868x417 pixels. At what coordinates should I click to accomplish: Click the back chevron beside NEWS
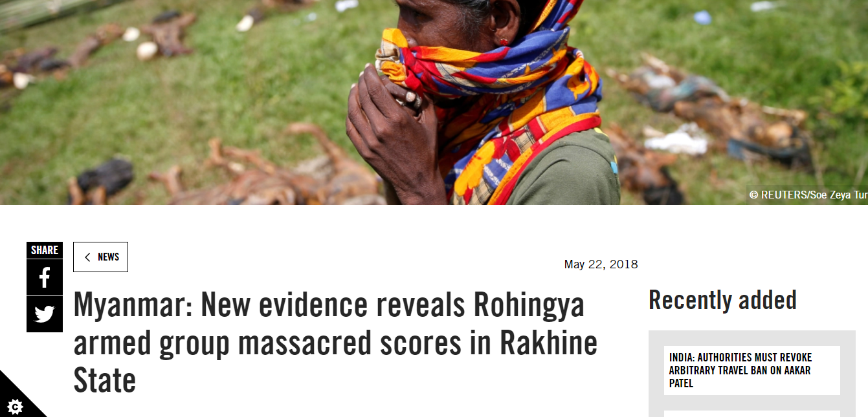87,257
